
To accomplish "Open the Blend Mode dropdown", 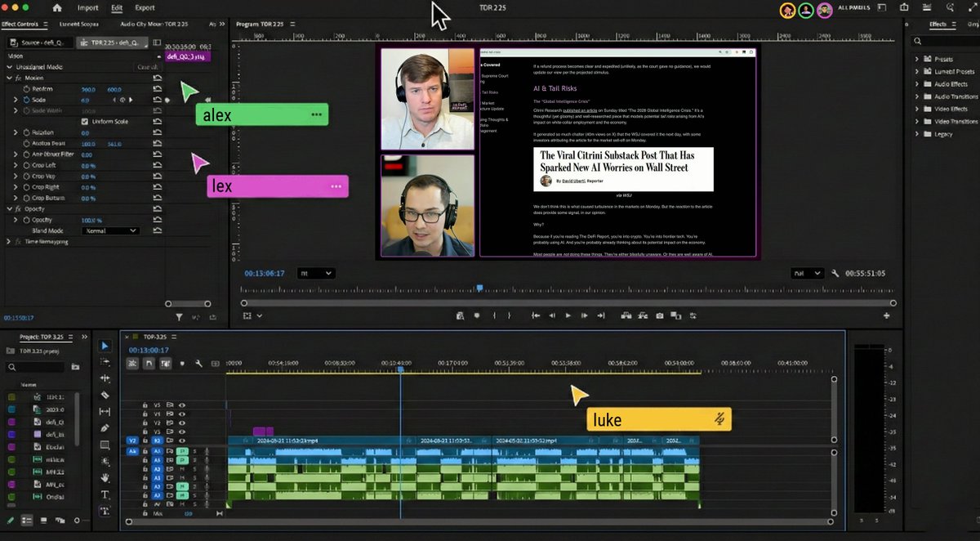I will pyautogui.click(x=110, y=230).
